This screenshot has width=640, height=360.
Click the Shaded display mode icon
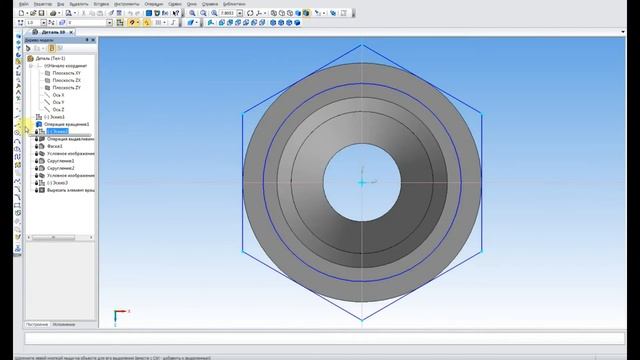(298, 13)
